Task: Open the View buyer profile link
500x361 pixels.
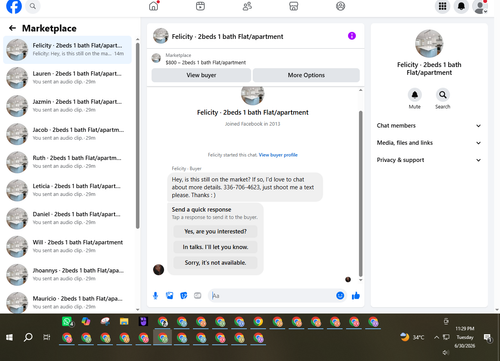Action: point(278,155)
